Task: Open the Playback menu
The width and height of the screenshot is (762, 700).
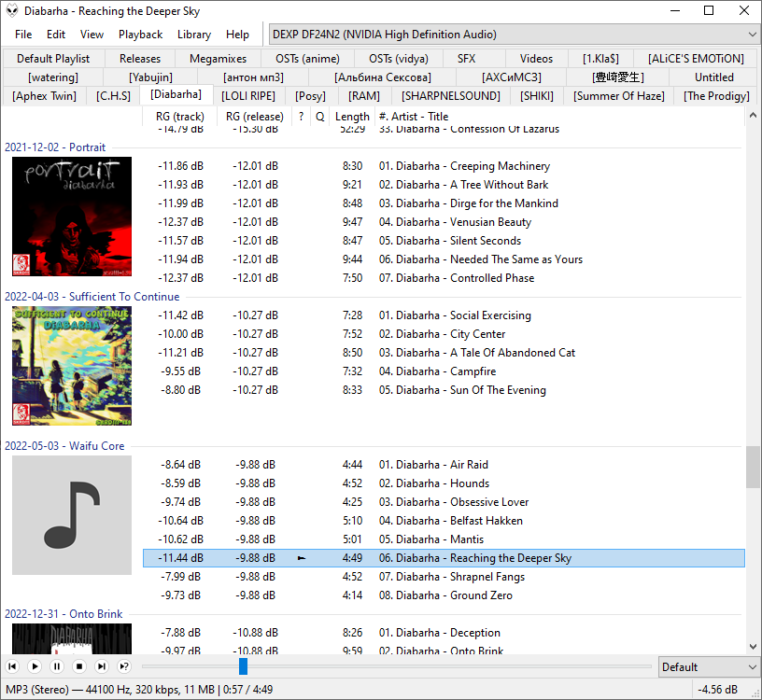Action: (140, 35)
